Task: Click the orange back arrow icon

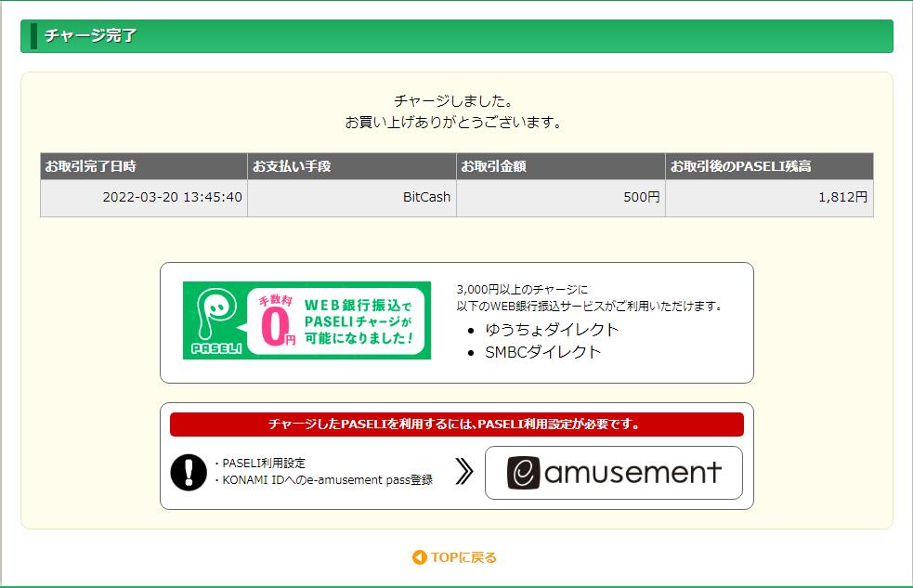Action: pos(419,557)
